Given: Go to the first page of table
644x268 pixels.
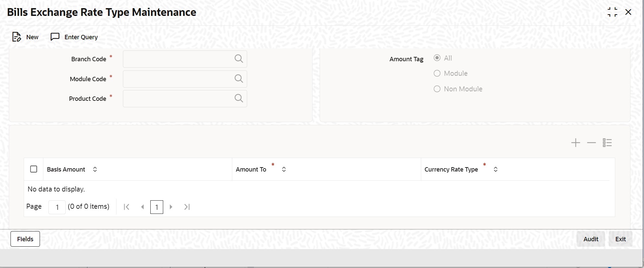Looking at the screenshot, I should tap(127, 207).
